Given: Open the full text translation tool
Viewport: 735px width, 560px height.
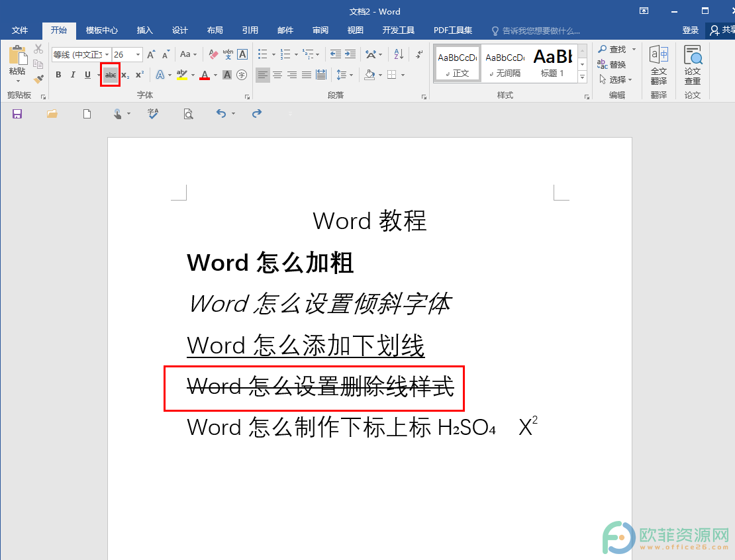Looking at the screenshot, I should 659,65.
